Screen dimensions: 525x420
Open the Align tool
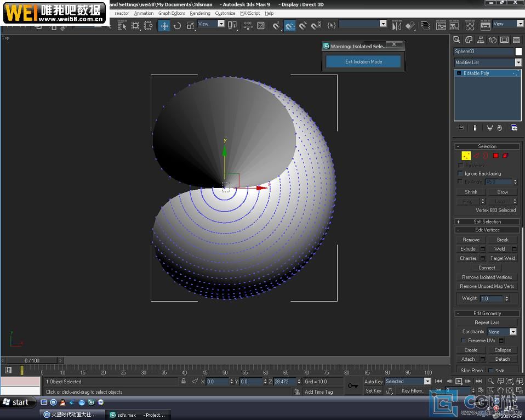click(410, 26)
